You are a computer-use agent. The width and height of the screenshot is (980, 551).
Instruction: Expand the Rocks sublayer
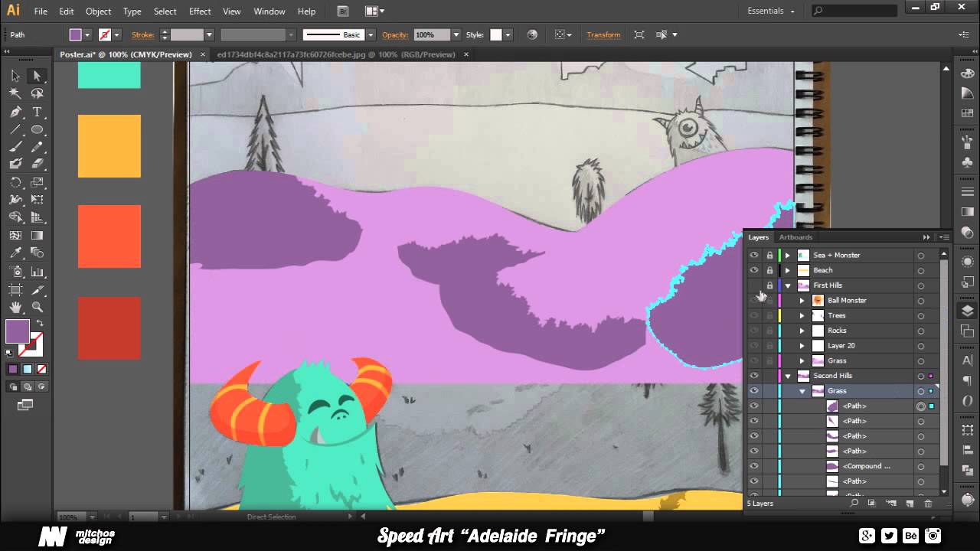point(802,331)
